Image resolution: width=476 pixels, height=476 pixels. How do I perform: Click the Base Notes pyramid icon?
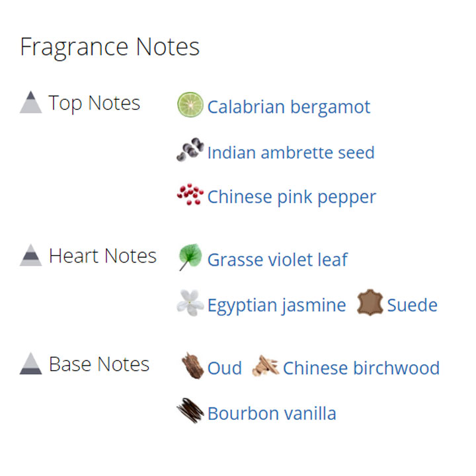click(30, 364)
